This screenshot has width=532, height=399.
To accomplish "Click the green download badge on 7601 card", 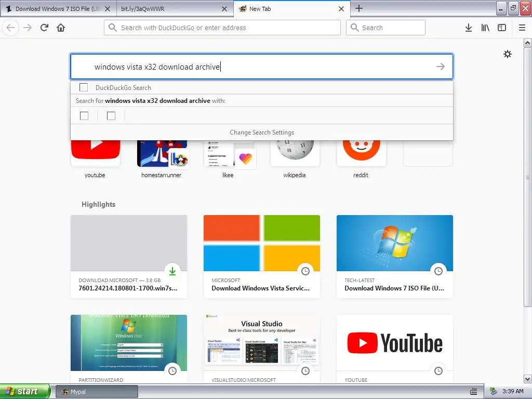I will (172, 271).
